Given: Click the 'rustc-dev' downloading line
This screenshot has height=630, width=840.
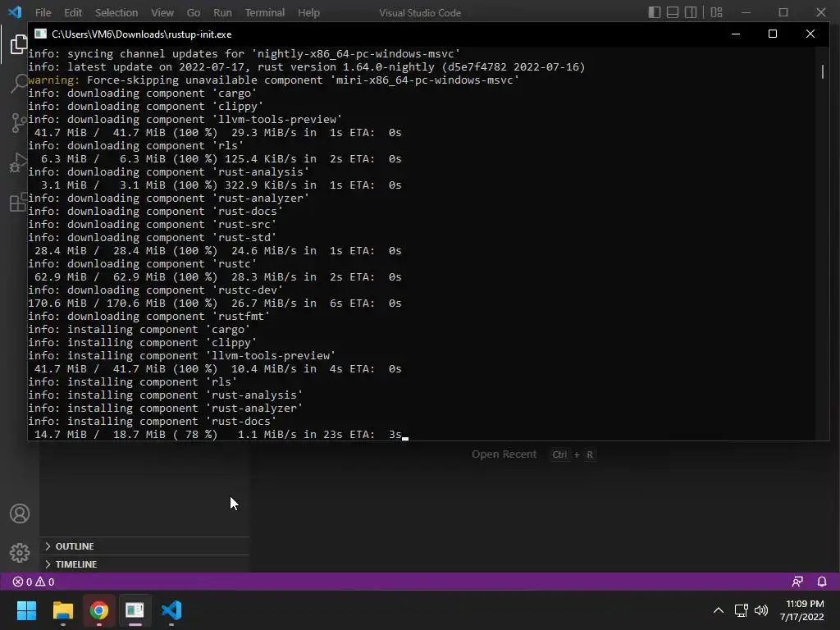Looking at the screenshot, I should (x=155, y=290).
